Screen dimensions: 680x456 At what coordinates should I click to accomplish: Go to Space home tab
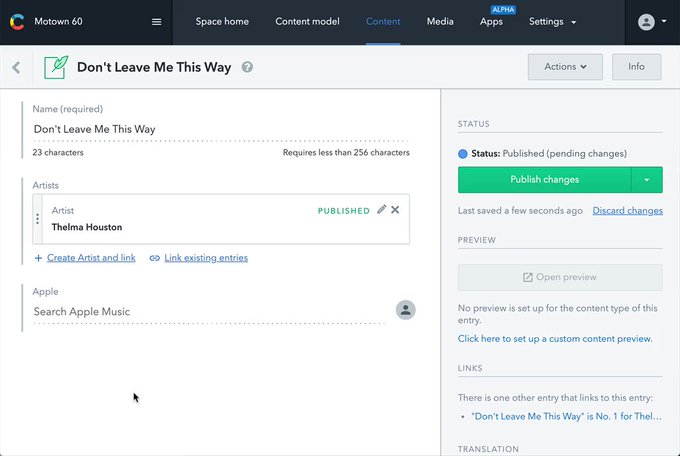(x=222, y=22)
